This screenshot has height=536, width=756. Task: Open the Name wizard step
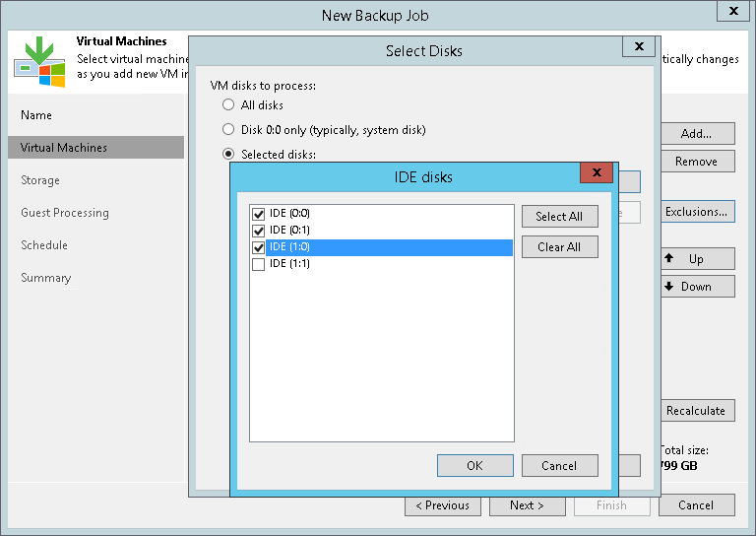pyautogui.click(x=36, y=115)
